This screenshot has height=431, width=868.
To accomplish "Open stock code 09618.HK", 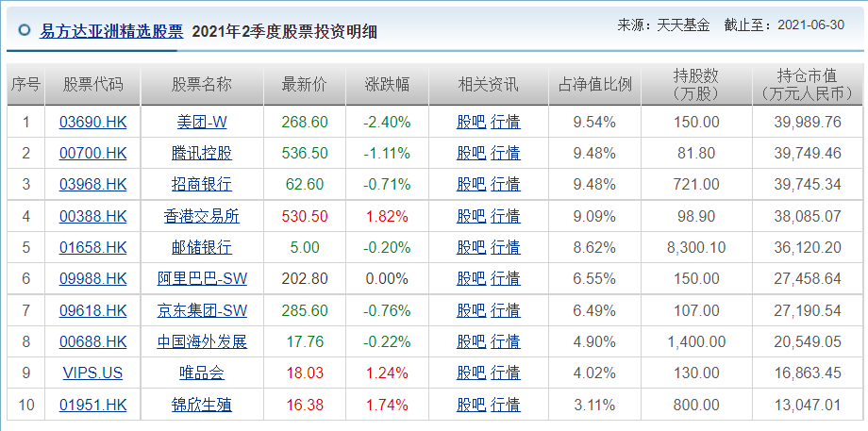I will 93,310.
